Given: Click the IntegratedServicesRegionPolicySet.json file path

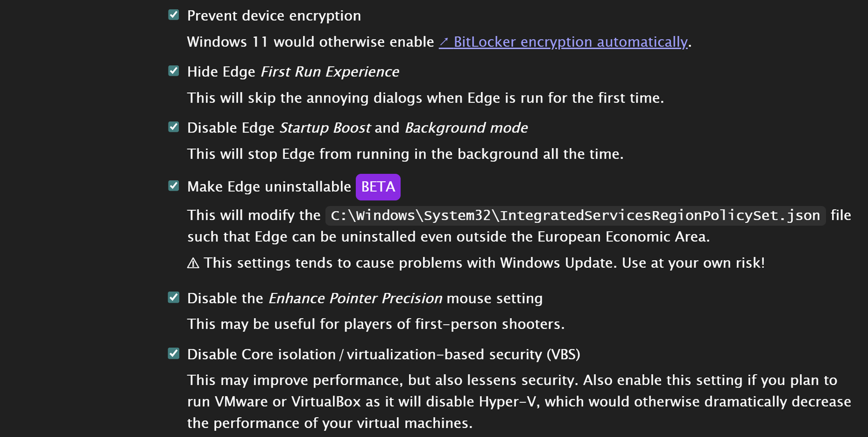Looking at the screenshot, I should click(575, 216).
